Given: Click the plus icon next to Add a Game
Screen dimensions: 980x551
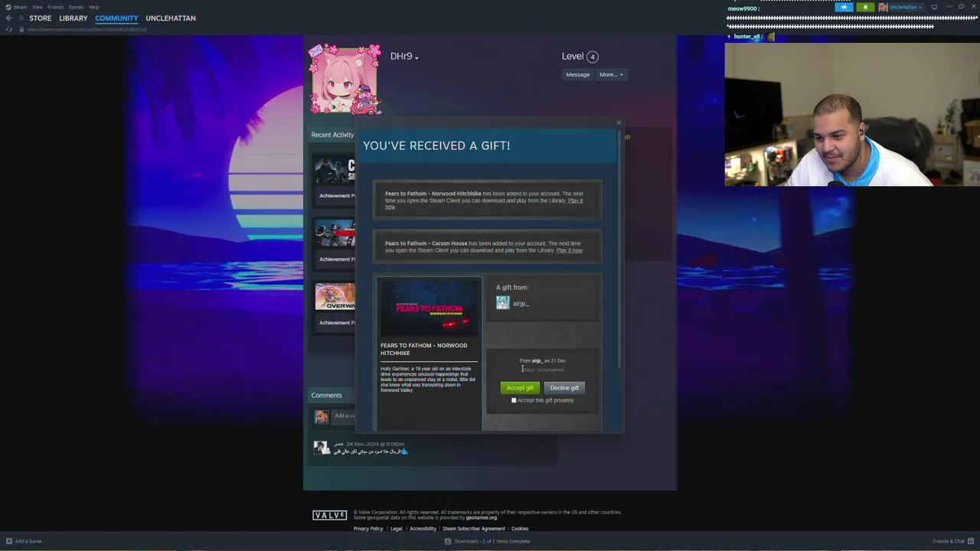Looking at the screenshot, I should [8, 541].
